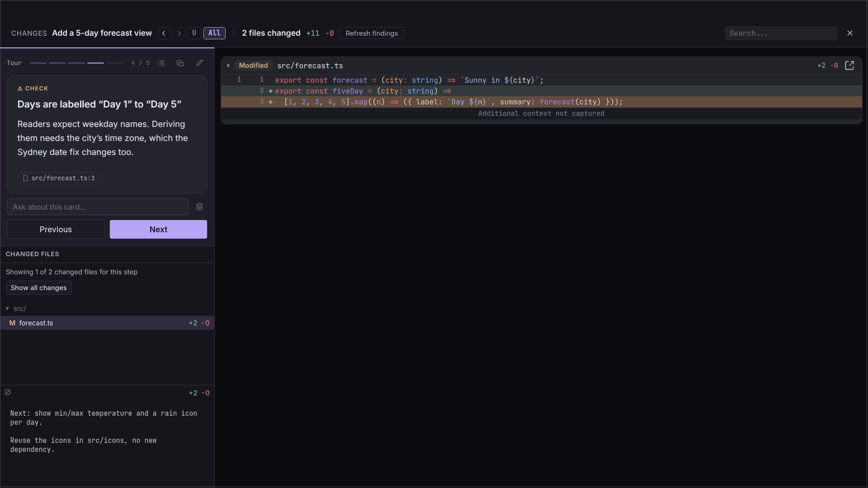Click the circle-slash icon above notes

tap(8, 392)
